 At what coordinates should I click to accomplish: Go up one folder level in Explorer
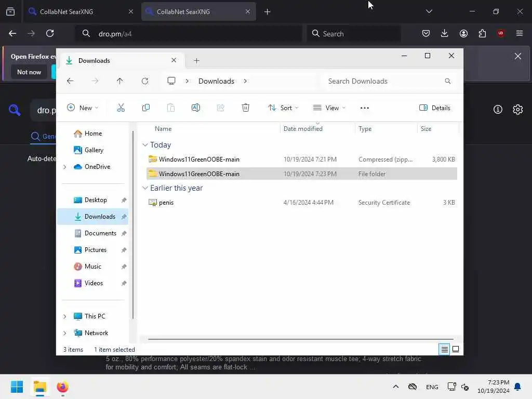[x=120, y=81]
